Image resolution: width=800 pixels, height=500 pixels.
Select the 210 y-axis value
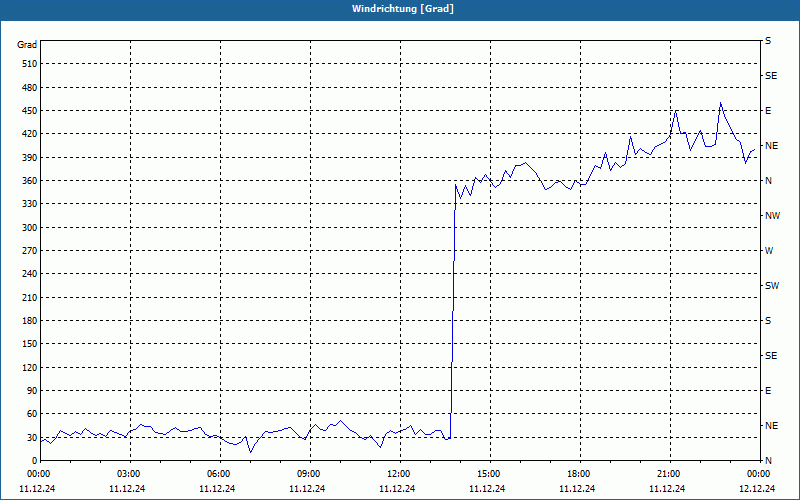30,297
